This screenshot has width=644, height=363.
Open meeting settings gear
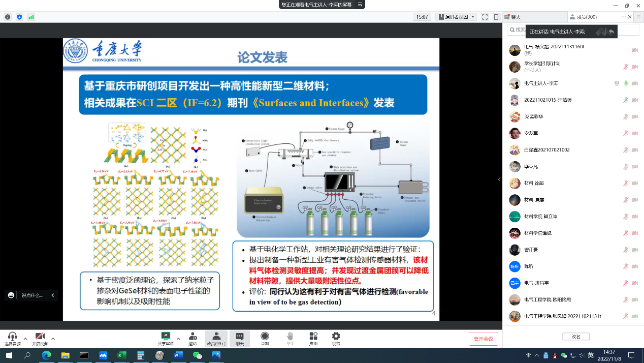click(336, 339)
